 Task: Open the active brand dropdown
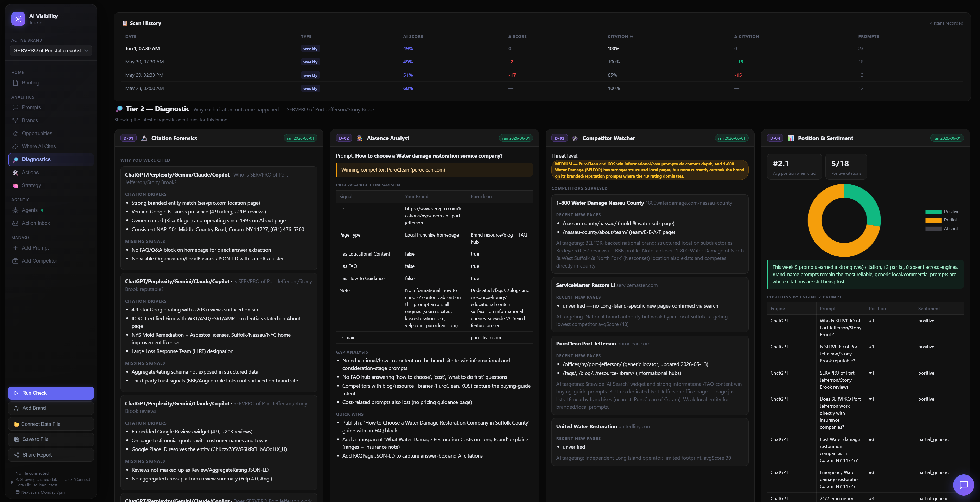tap(51, 50)
